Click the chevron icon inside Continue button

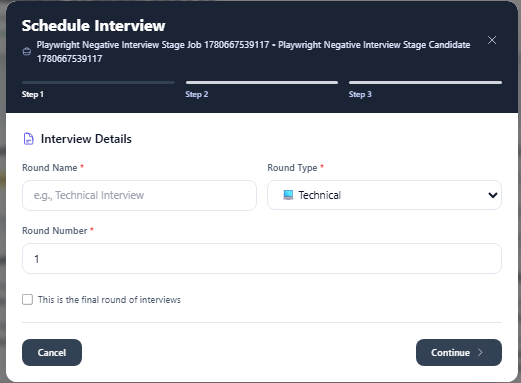pyautogui.click(x=480, y=353)
